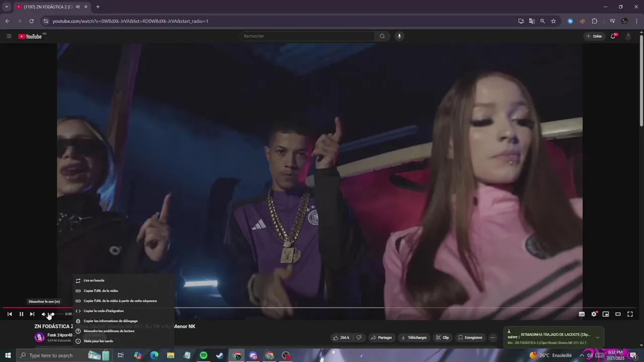Mute the tab via its audio icon
644x362 pixels.
coord(77,7)
